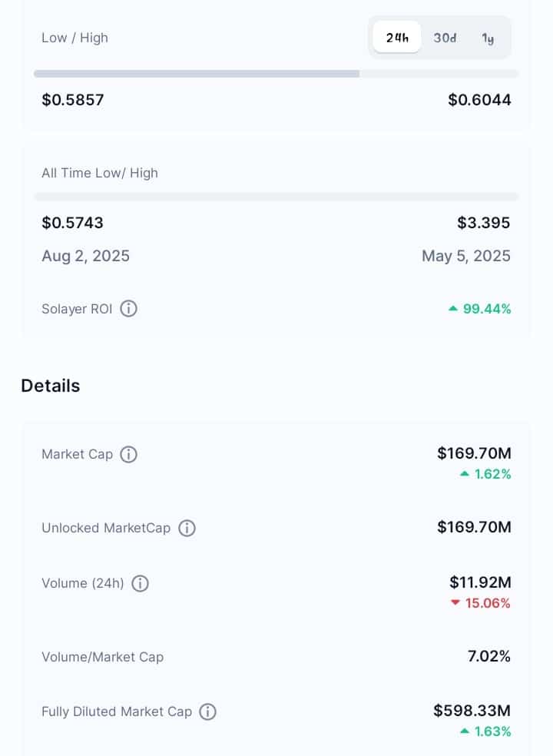Tap Fully Diluted Market Cap info icon
Image resolution: width=553 pixels, height=756 pixels.
click(x=208, y=711)
